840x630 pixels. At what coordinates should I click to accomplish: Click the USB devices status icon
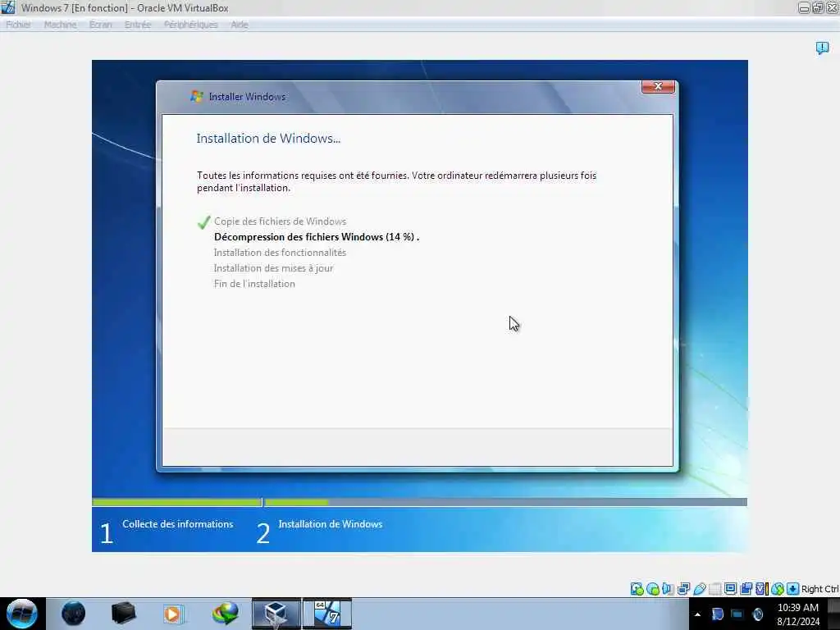[x=699, y=589]
